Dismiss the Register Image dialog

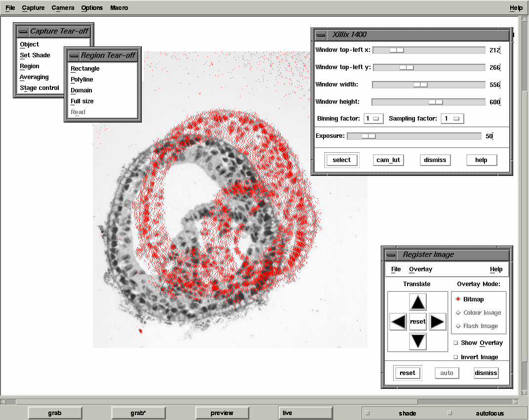[486, 373]
